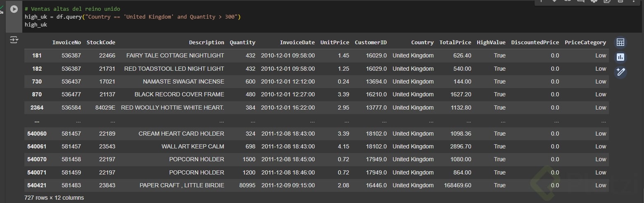This screenshot has width=644, height=203.
Task: Click the PAPER CRAFT , LITTLE BIRDIE description
Action: (182, 185)
